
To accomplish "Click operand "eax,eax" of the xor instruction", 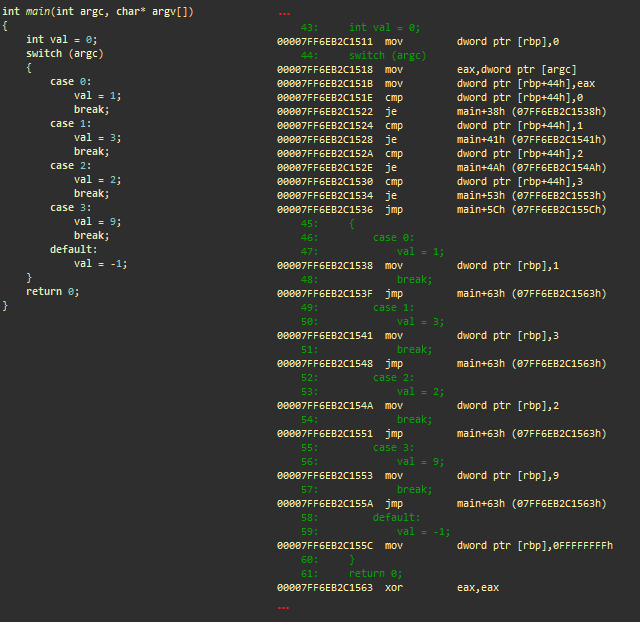I will coord(478,588).
